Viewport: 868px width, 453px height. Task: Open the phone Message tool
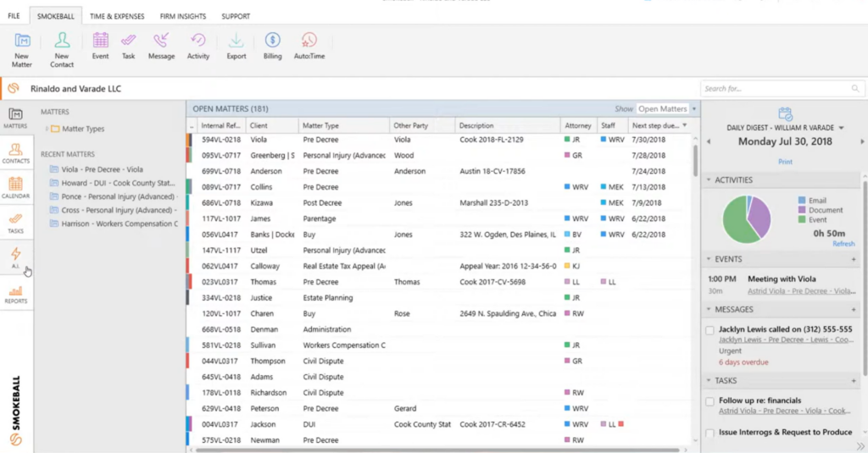[x=161, y=46]
